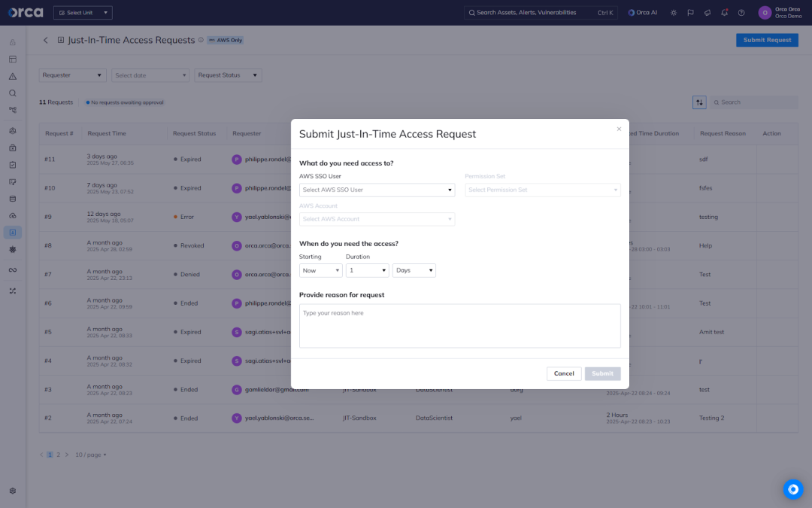
Task: Open the Select Unit menu
Action: (x=83, y=13)
